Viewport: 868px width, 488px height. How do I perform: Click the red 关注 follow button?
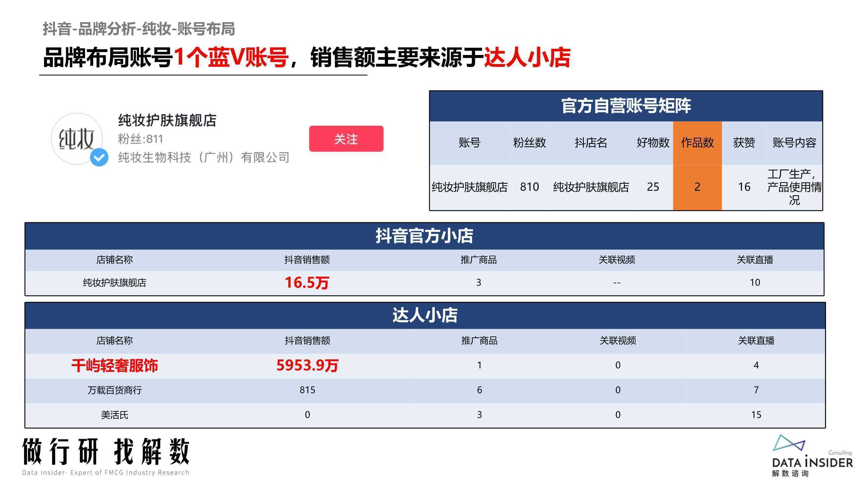coord(346,139)
